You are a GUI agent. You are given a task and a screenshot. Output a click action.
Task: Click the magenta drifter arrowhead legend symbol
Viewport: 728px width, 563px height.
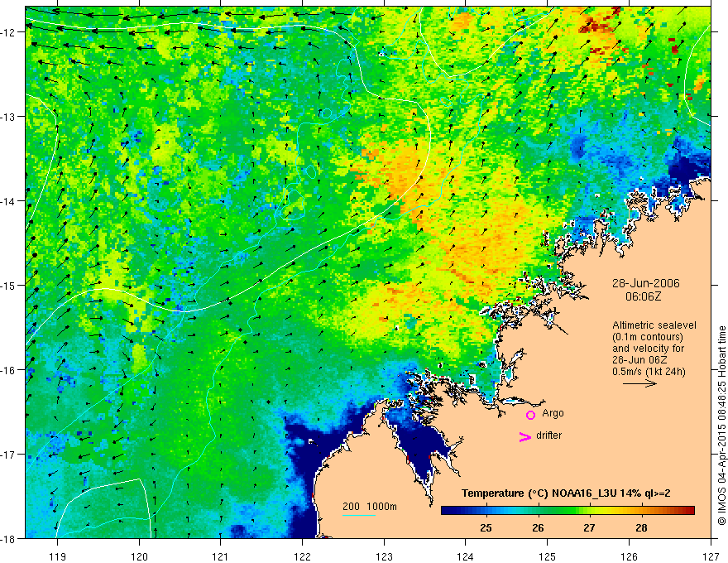(525, 436)
